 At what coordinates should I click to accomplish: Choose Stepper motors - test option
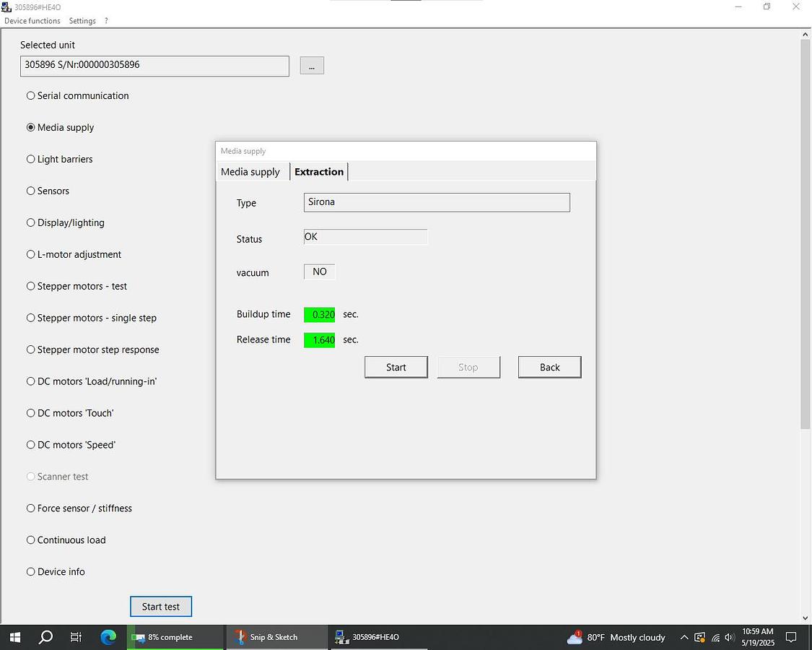tap(31, 286)
